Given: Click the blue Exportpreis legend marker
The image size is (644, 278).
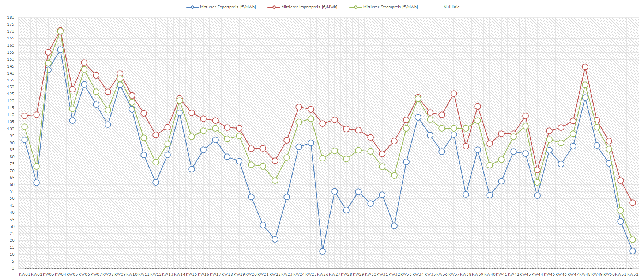Looking at the screenshot, I should [192, 7].
